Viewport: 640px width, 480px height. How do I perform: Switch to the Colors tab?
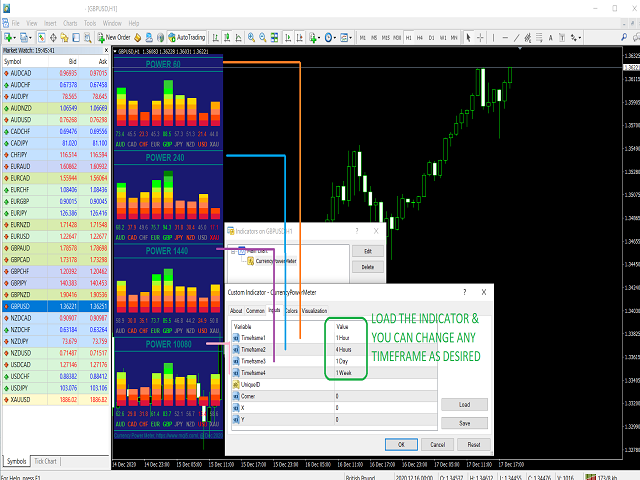291,311
